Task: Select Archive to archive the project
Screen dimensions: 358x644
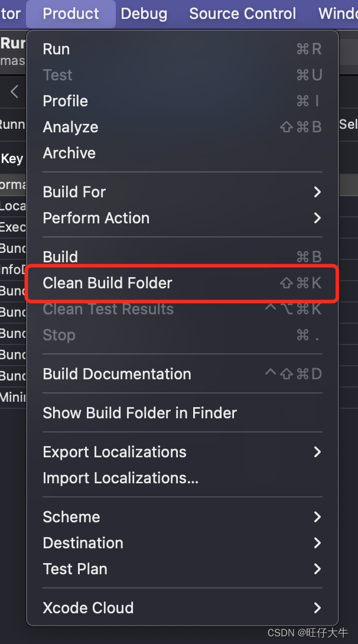Action: point(69,153)
